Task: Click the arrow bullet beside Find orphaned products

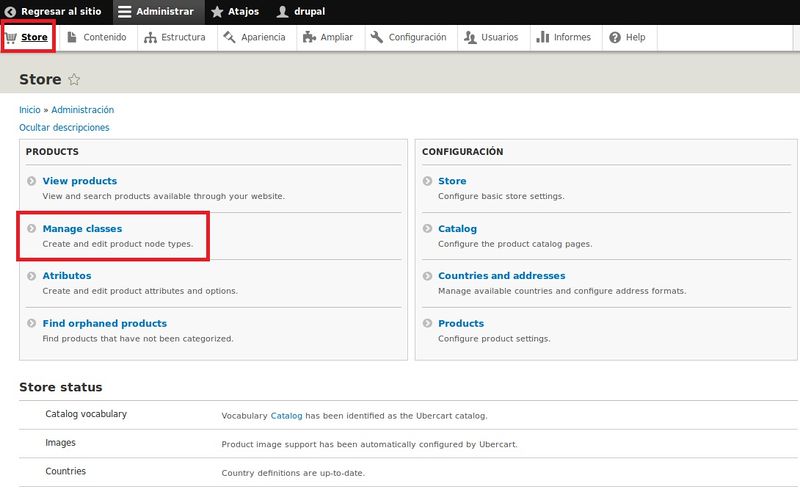Action: [32, 323]
